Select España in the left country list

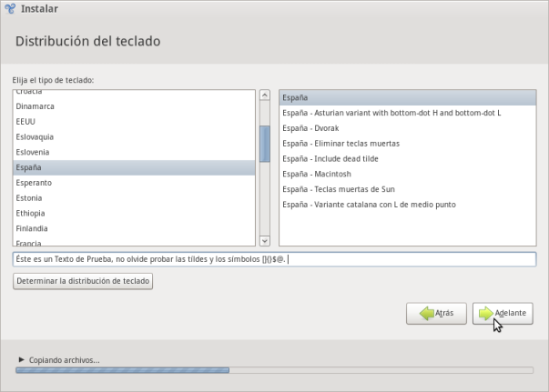point(134,167)
